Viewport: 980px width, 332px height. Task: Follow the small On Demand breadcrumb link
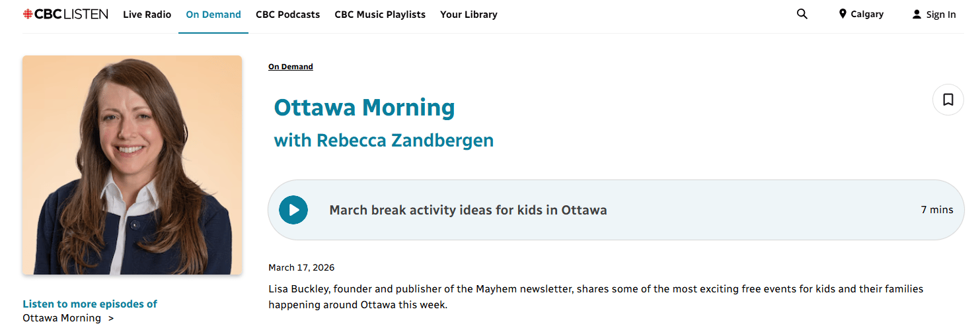click(x=291, y=67)
